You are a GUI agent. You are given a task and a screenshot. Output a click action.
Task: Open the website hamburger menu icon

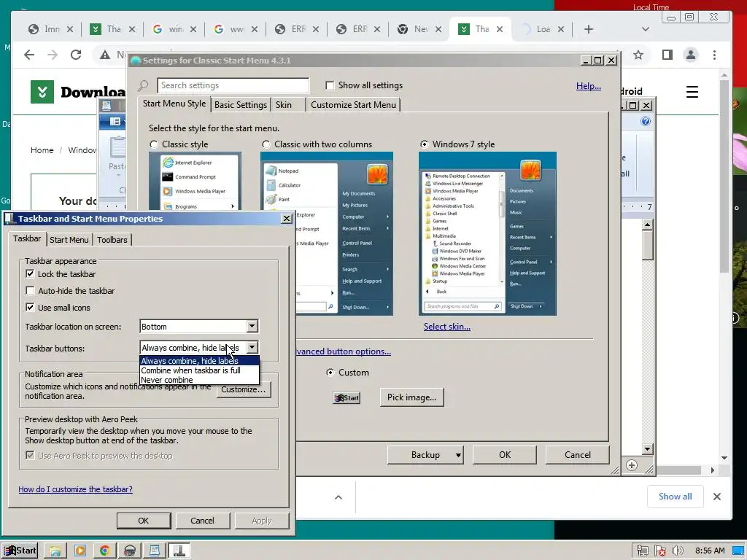point(692,91)
